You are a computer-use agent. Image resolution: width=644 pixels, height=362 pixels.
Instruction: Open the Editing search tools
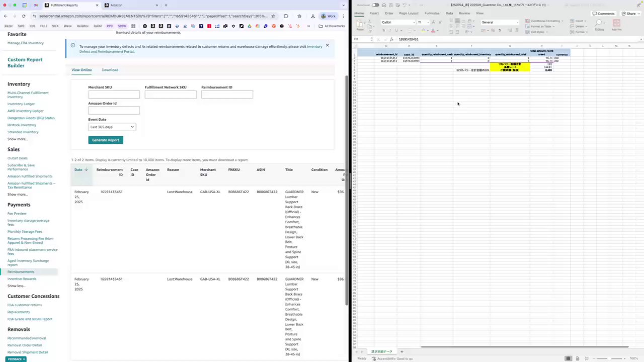599,25
